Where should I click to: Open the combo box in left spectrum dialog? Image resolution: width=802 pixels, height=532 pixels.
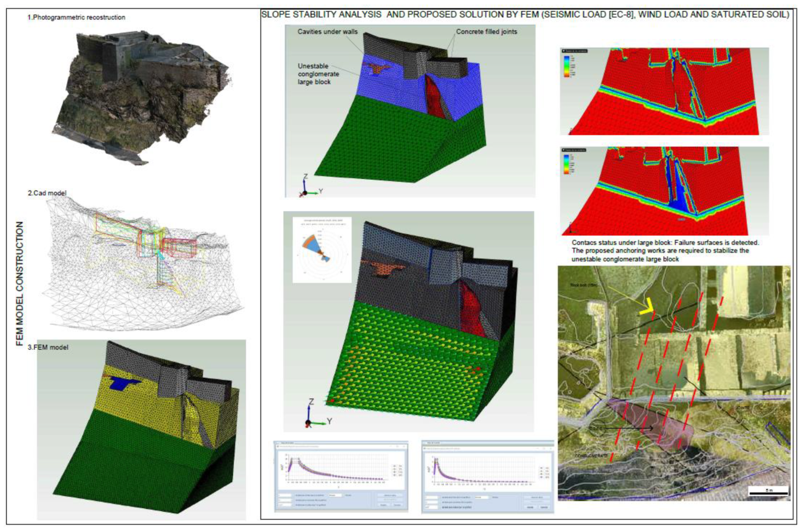pos(336,495)
